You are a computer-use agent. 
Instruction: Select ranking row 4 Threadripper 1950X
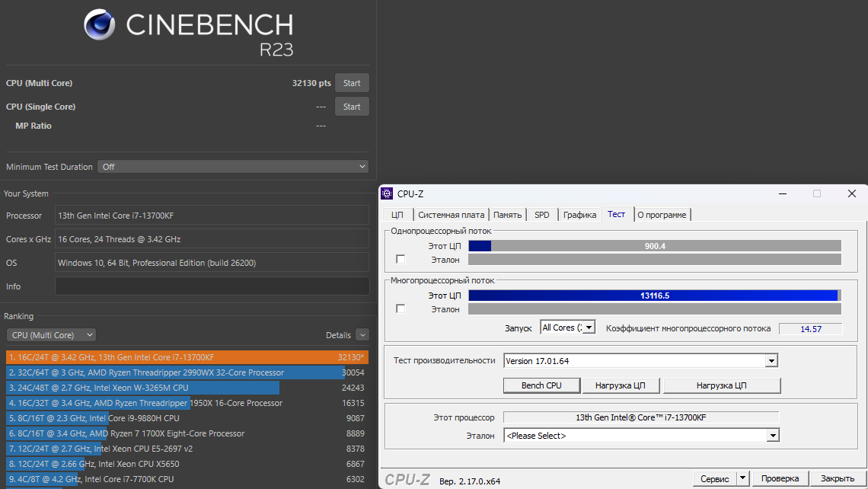click(x=187, y=403)
